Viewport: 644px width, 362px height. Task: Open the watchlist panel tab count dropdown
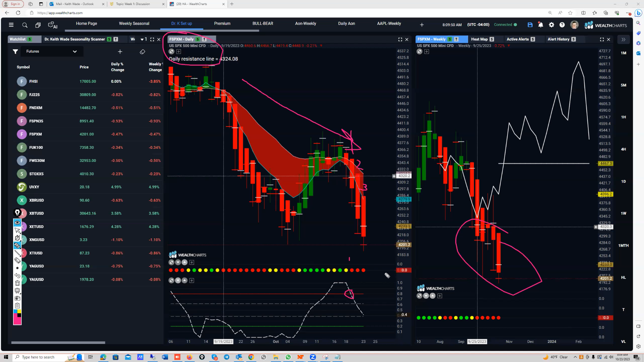(x=144, y=39)
